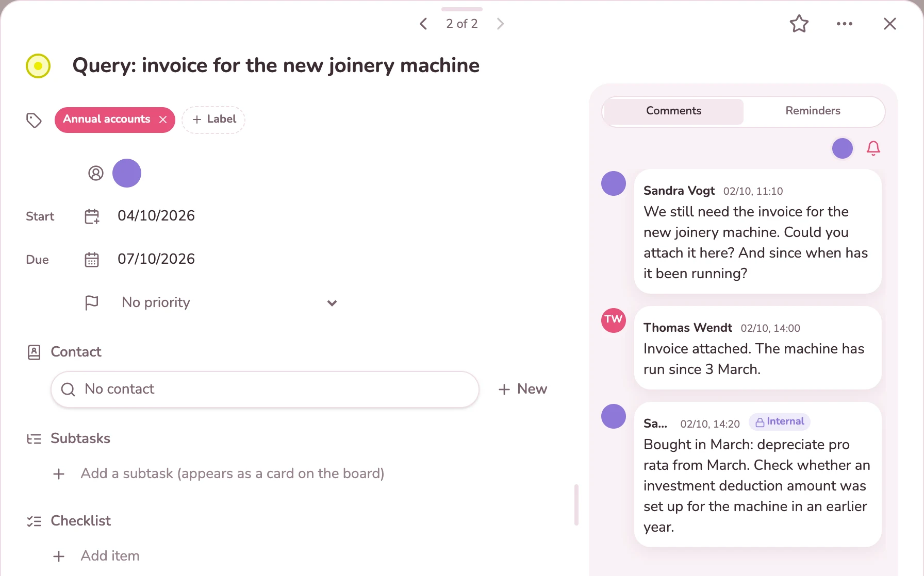Click the priority flag icon
The height and width of the screenshot is (576, 924).
point(92,302)
